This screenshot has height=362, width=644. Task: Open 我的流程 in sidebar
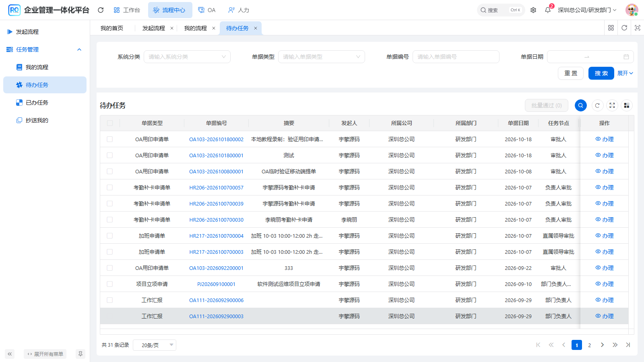click(x=45, y=67)
